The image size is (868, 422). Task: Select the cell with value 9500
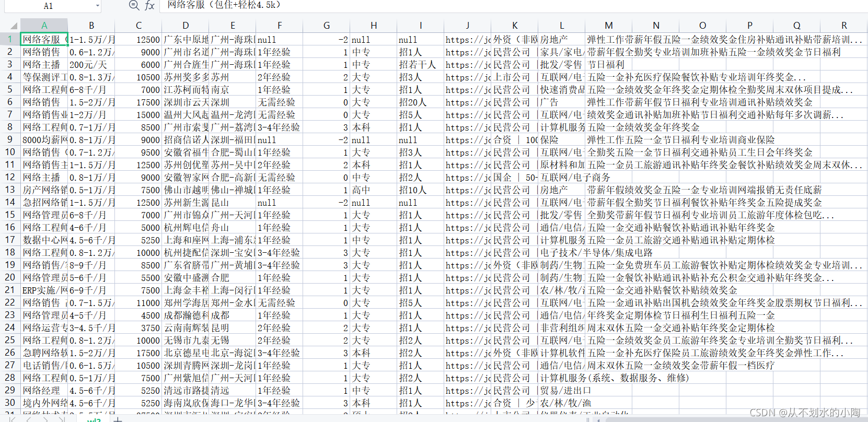138,152
